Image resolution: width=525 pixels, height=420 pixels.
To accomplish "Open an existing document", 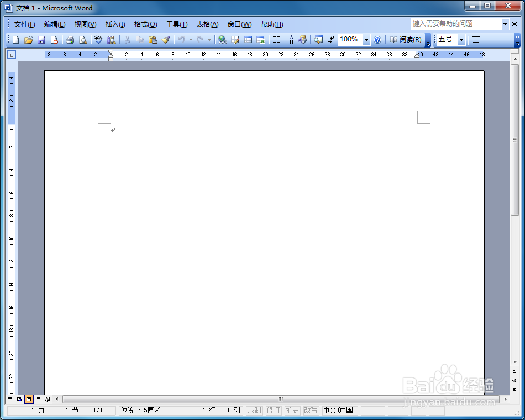I will (29, 40).
